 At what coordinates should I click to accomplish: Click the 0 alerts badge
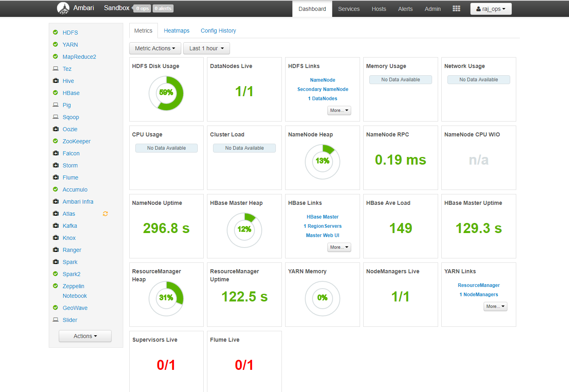tap(163, 8)
